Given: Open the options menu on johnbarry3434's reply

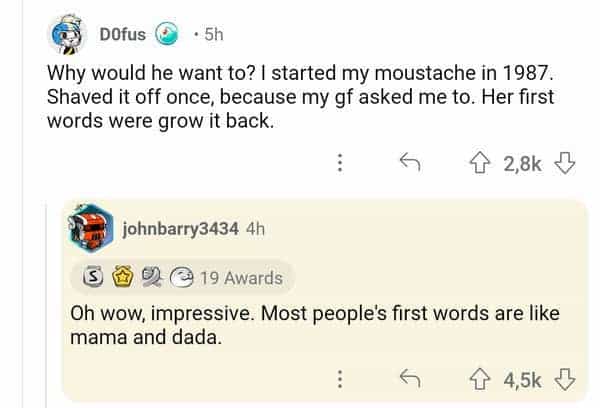Looking at the screenshot, I should tap(340, 379).
